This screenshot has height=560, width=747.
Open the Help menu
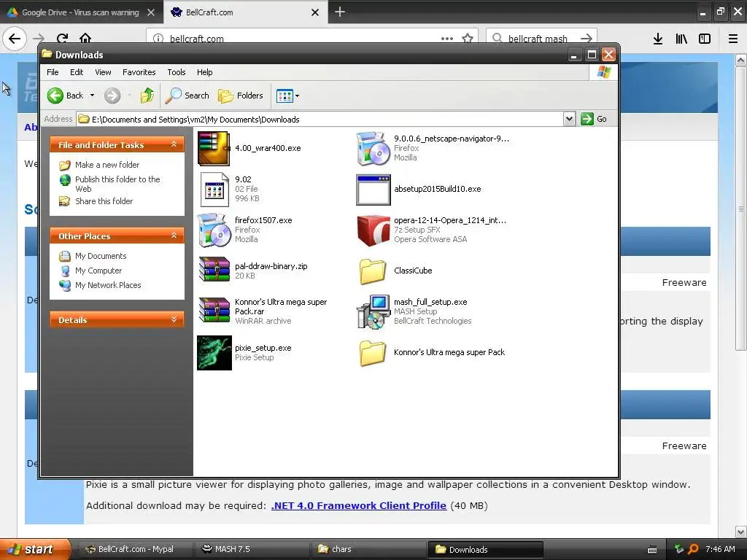pos(204,72)
